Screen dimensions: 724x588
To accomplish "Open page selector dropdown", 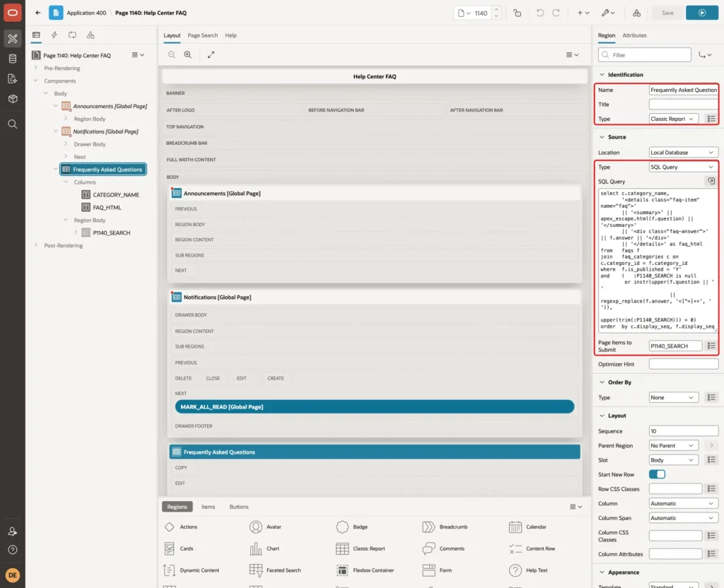I will [x=464, y=13].
